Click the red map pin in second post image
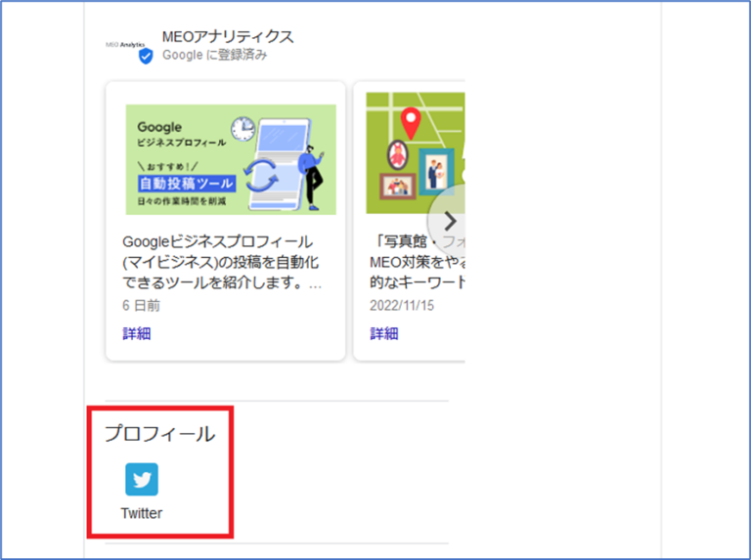 (412, 124)
